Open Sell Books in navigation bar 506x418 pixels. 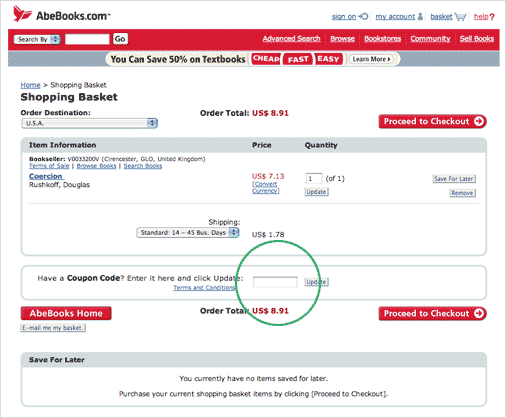[477, 39]
